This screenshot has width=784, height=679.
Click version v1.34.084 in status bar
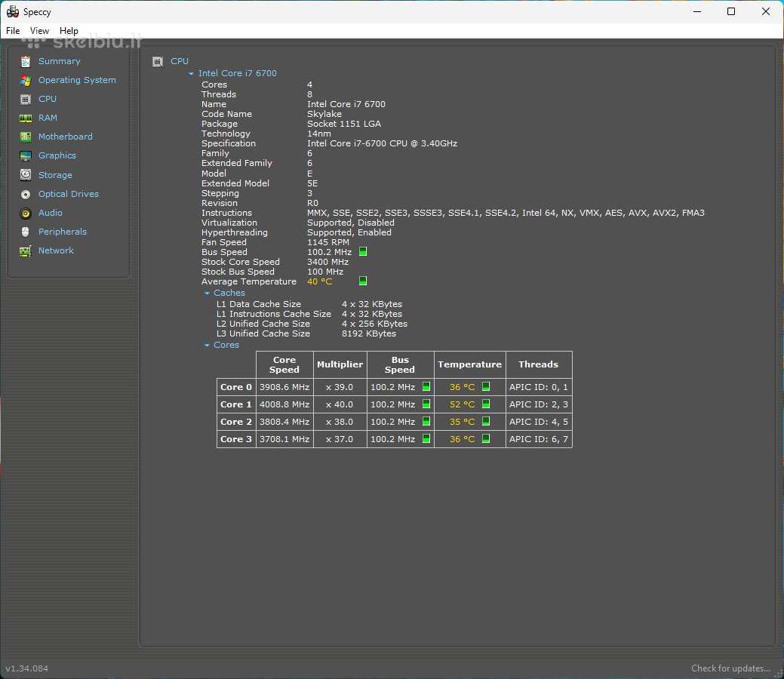click(x=27, y=668)
